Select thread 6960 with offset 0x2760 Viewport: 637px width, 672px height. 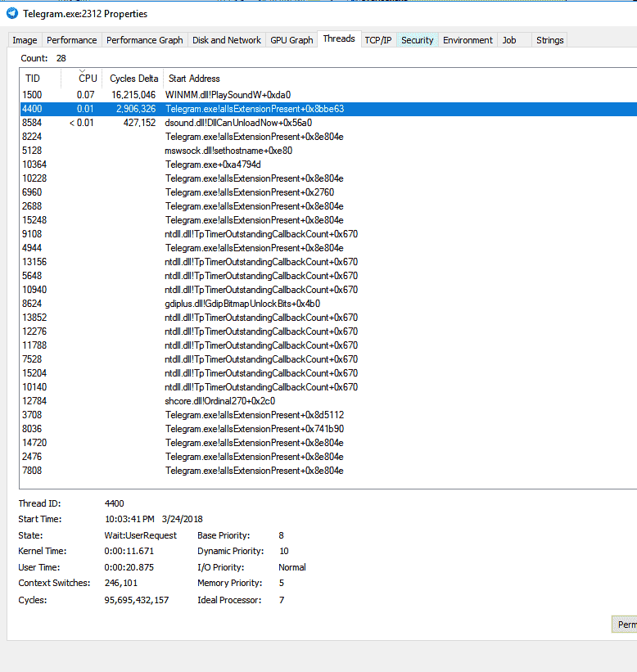coord(328,192)
